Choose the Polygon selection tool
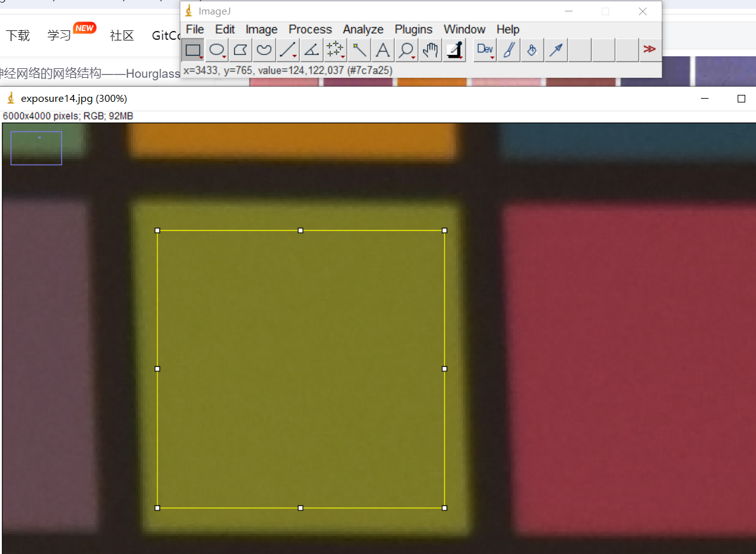This screenshot has width=756, height=554. click(240, 50)
